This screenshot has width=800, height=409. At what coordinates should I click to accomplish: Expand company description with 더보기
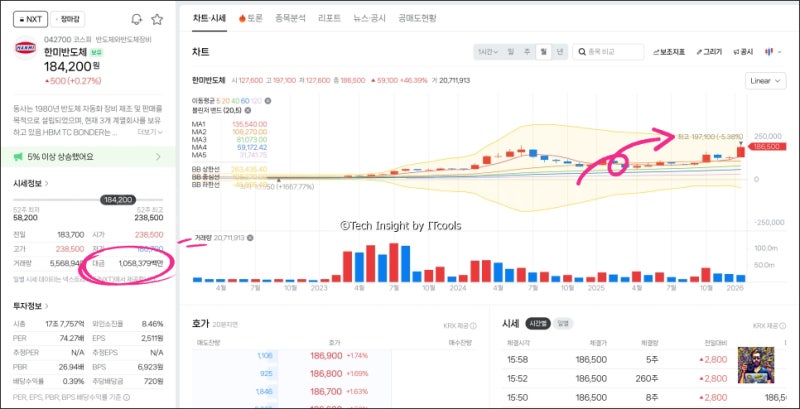click(x=150, y=132)
